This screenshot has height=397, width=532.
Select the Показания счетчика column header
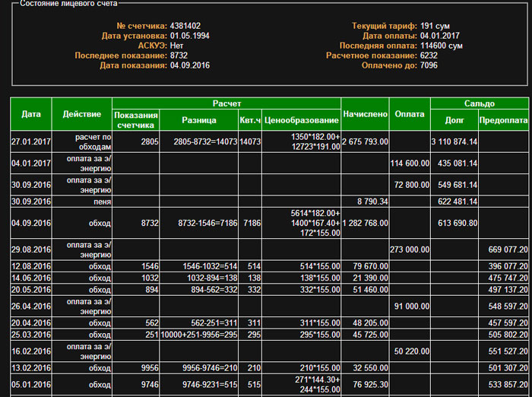(135, 119)
